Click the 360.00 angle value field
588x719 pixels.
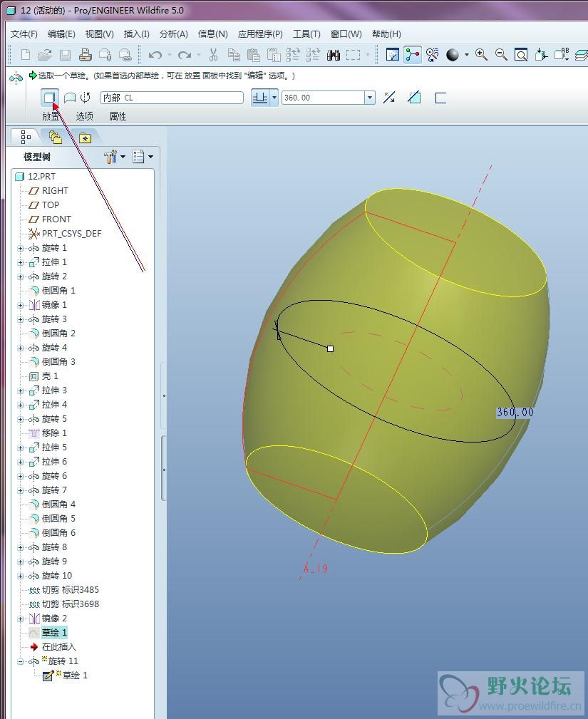pyautogui.click(x=323, y=98)
